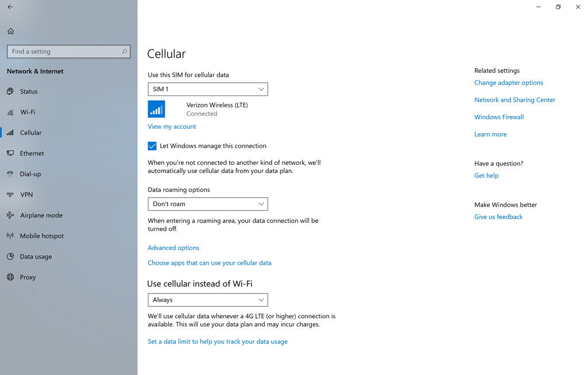The image size is (588, 375).
Task: Go to Dial-up settings
Action: [69, 173]
